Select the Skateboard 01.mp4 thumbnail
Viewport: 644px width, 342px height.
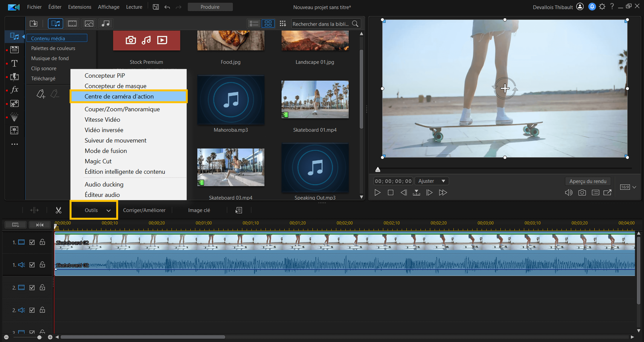click(315, 100)
